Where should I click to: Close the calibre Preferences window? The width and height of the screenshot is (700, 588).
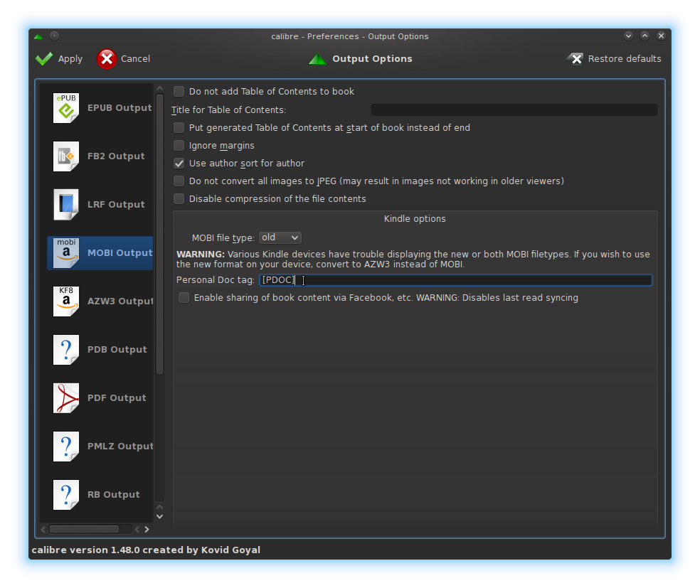click(661, 36)
